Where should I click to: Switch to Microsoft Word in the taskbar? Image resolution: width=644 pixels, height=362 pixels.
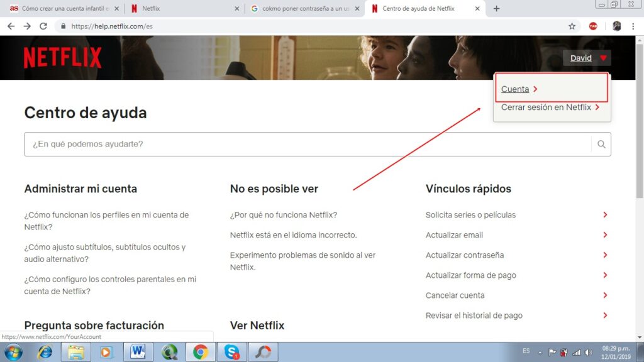138,352
